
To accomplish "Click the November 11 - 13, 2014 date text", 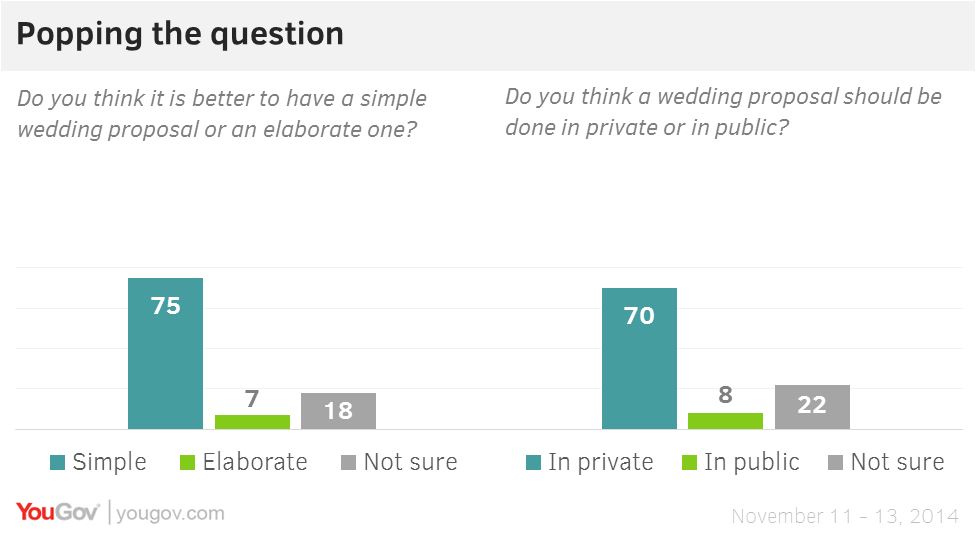I will (845, 516).
